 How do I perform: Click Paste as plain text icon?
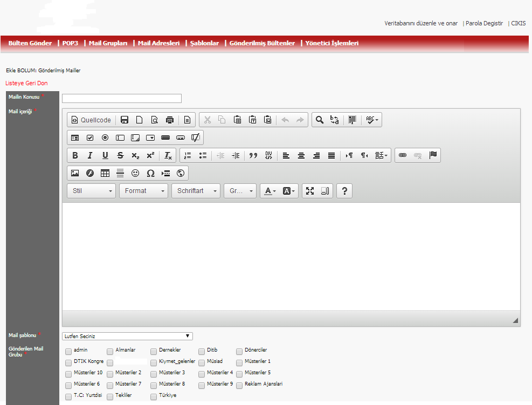pyautogui.click(x=252, y=120)
